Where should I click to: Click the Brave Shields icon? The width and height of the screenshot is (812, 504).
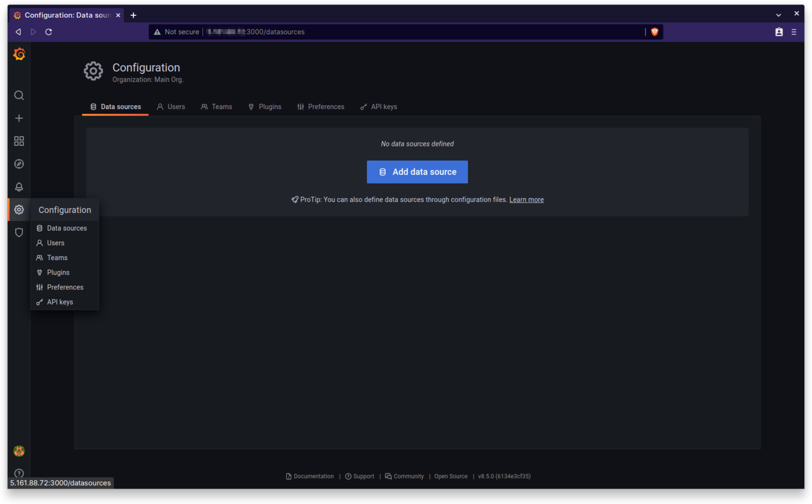click(654, 32)
